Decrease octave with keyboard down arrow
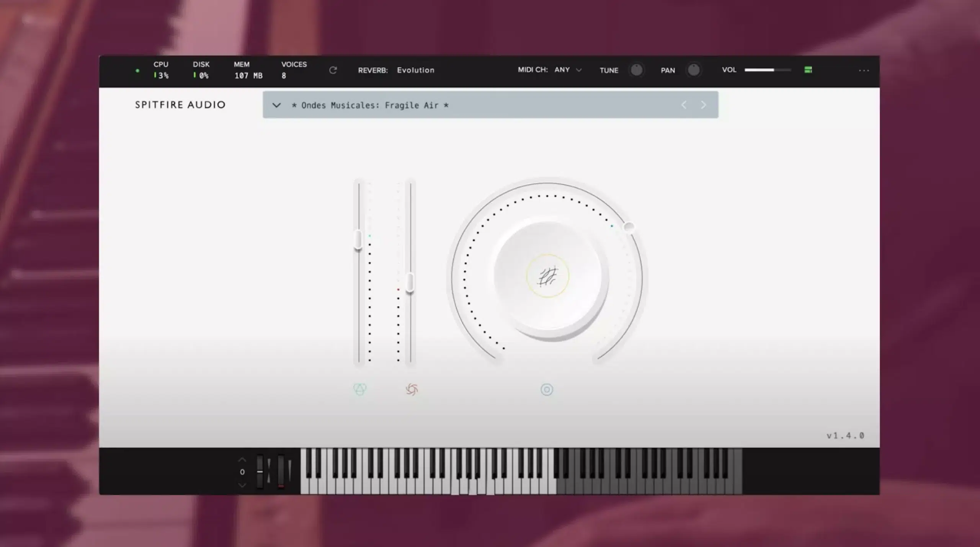Viewport: 980px width, 547px height. [242, 485]
